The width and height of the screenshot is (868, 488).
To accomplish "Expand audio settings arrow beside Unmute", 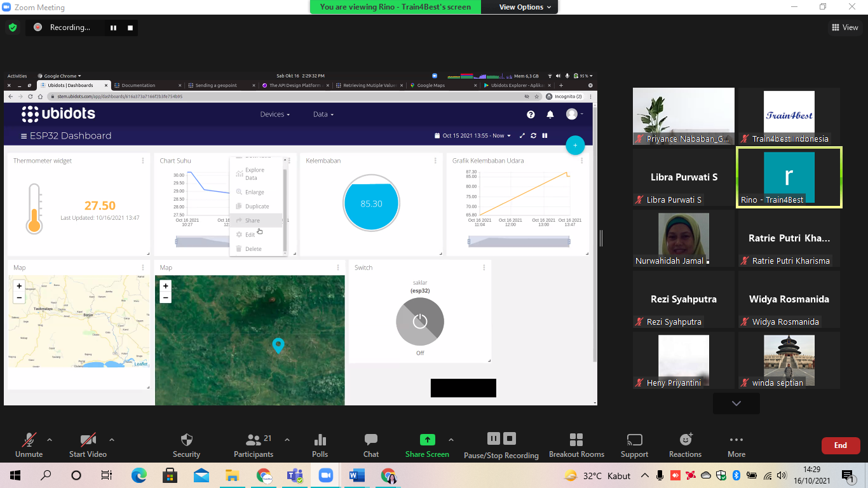I will click(x=50, y=440).
